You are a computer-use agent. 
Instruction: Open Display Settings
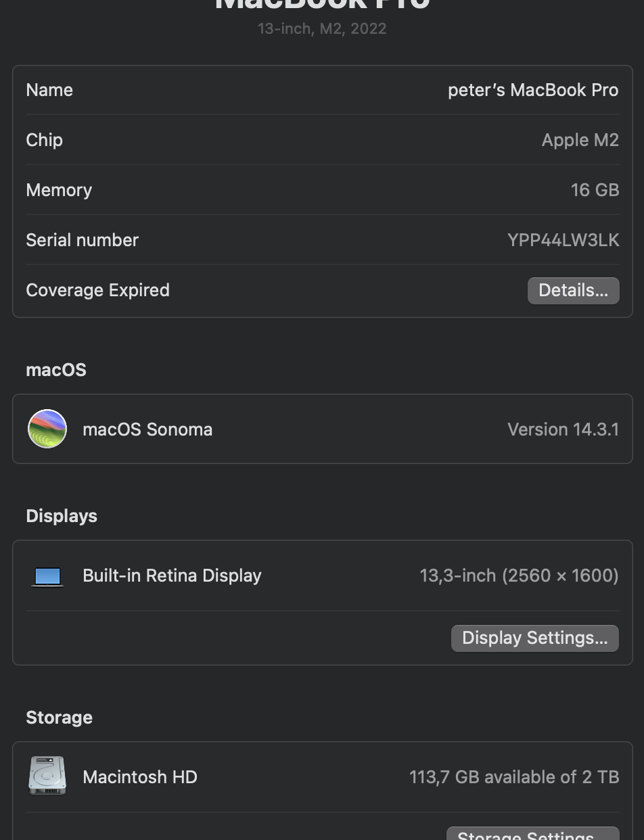tap(534, 638)
